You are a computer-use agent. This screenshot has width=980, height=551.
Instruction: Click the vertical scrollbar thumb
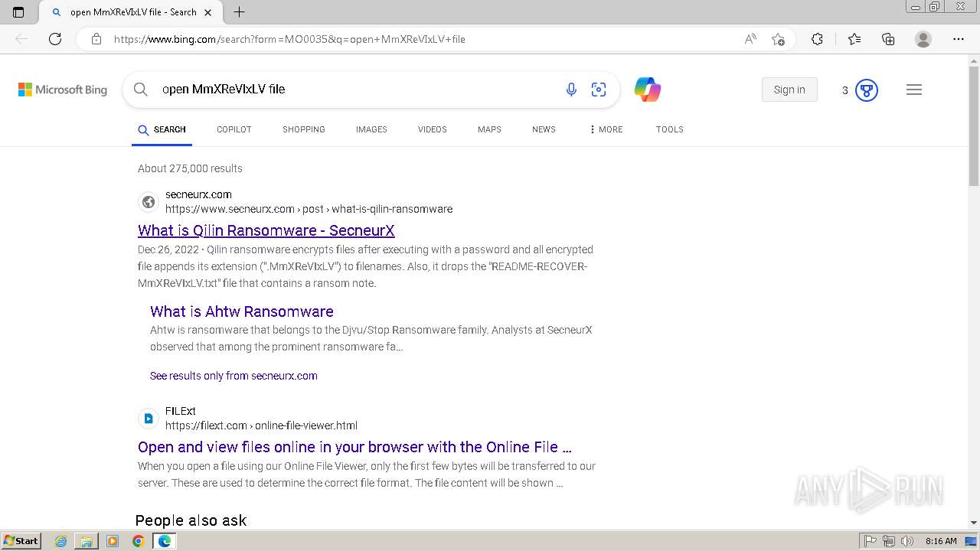pos(974,126)
